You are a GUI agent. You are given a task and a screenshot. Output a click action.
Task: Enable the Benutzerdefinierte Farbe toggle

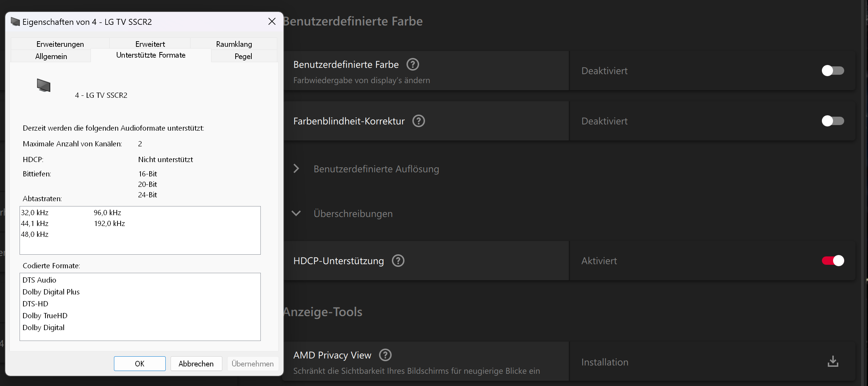click(833, 71)
